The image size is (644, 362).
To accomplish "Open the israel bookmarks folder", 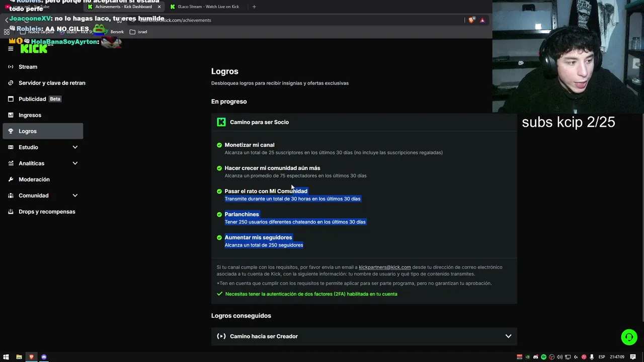I will click(x=138, y=32).
